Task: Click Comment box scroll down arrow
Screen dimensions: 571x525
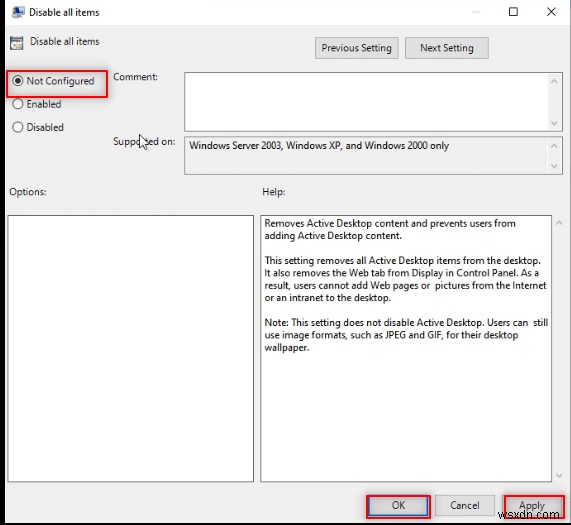Action: coord(554,123)
